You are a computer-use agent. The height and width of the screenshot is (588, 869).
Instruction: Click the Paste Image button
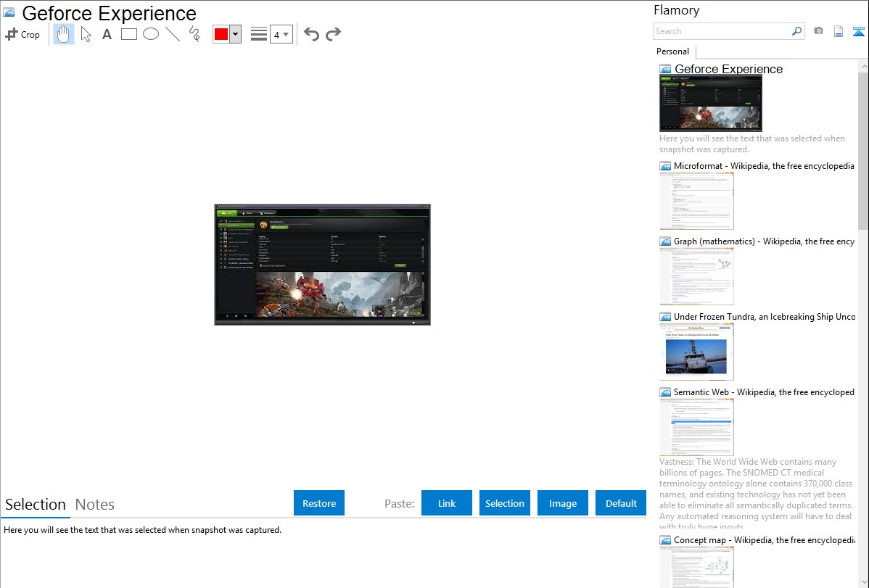562,503
